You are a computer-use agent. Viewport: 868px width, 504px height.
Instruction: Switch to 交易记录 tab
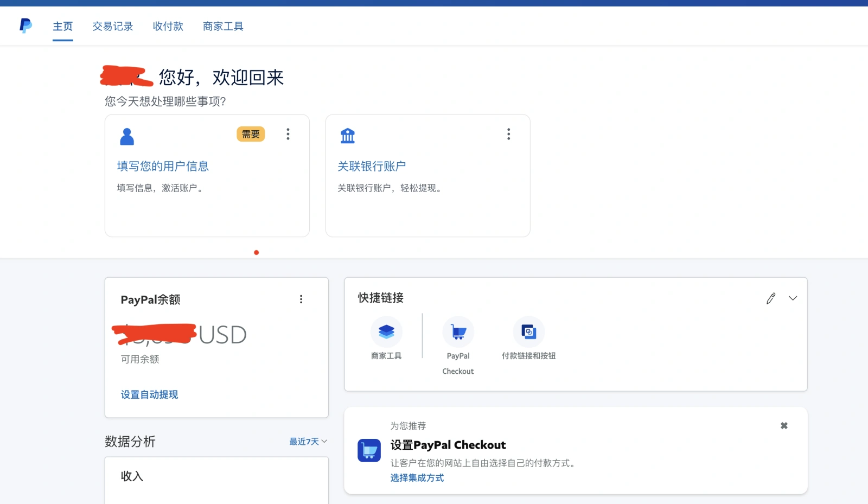(x=112, y=26)
